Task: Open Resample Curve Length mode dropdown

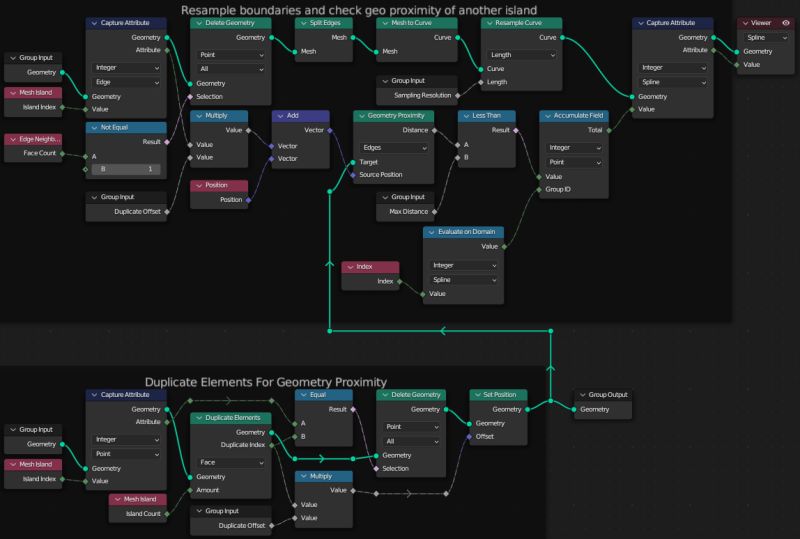Action: (522, 55)
